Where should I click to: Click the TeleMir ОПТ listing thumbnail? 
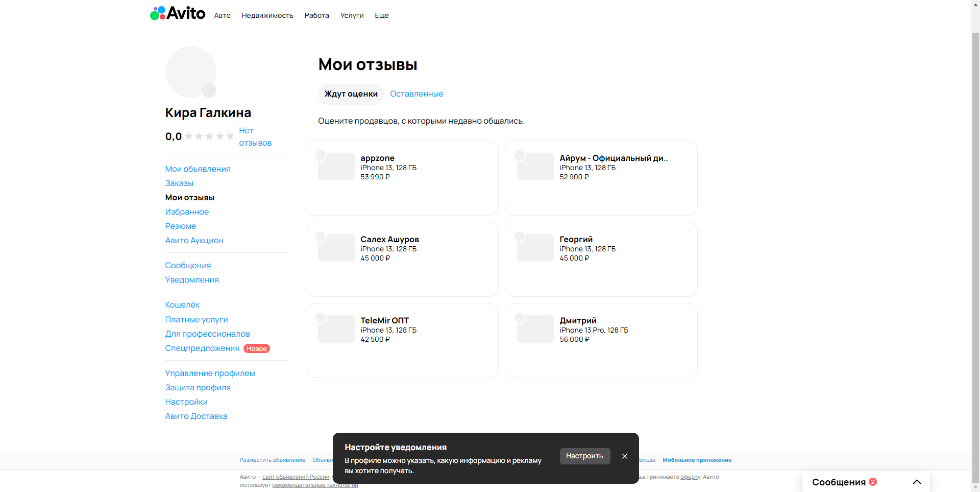(336, 329)
